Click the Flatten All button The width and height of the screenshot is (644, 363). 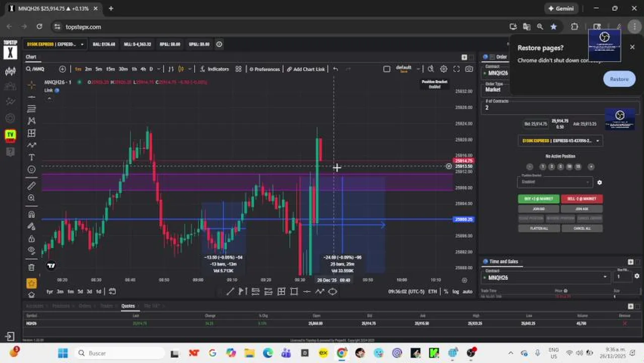(538, 228)
